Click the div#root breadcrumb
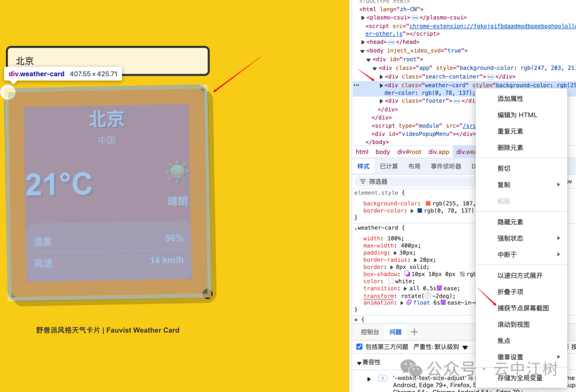The image size is (576, 392). (x=409, y=151)
